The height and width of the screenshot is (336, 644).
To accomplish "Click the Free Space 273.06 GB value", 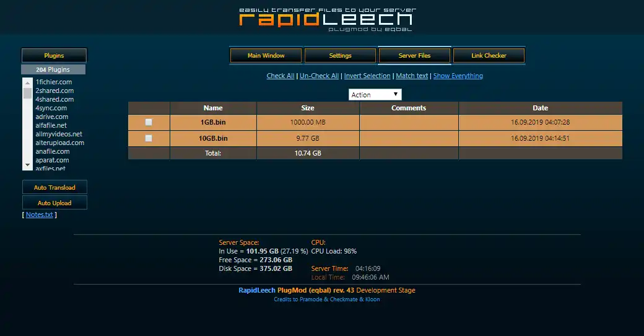I will [276, 260].
